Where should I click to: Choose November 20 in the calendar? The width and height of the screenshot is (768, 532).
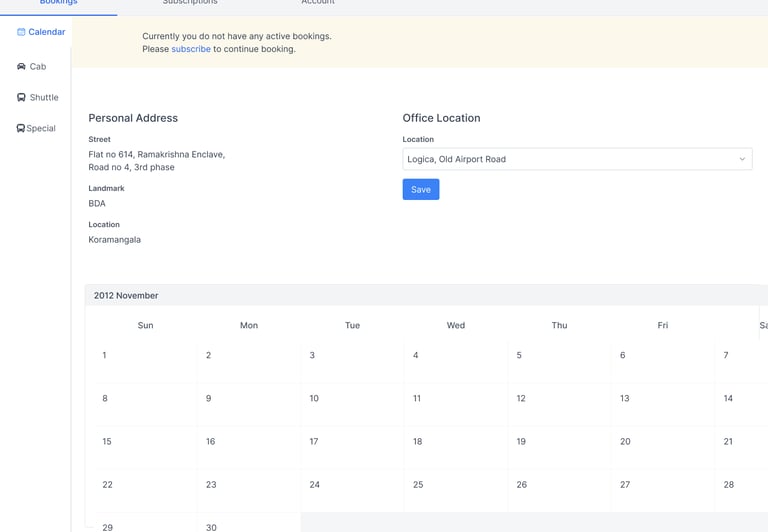click(x=662, y=447)
